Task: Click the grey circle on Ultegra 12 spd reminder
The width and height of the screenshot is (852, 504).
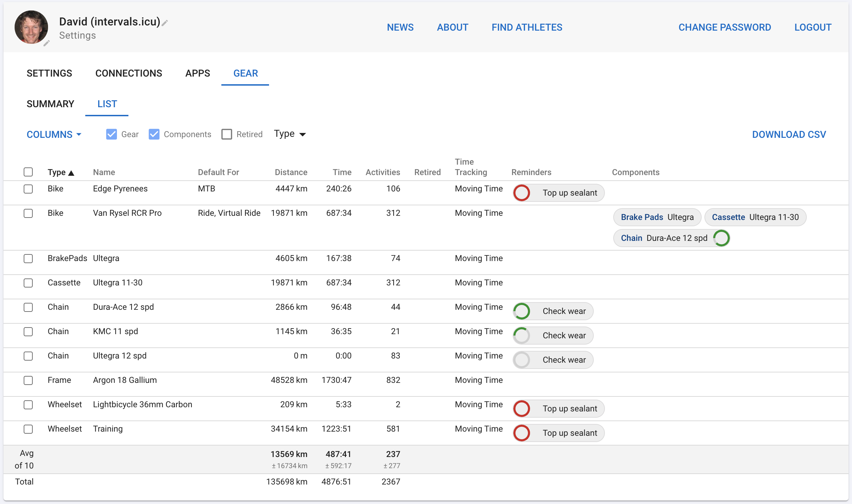Action: 522,360
